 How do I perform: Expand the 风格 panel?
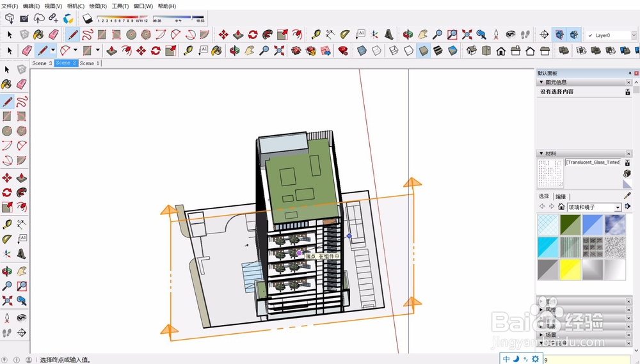(541, 310)
